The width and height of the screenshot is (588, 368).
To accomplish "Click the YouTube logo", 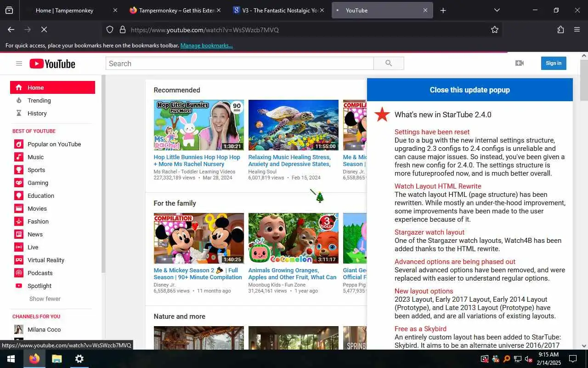I will [52, 64].
